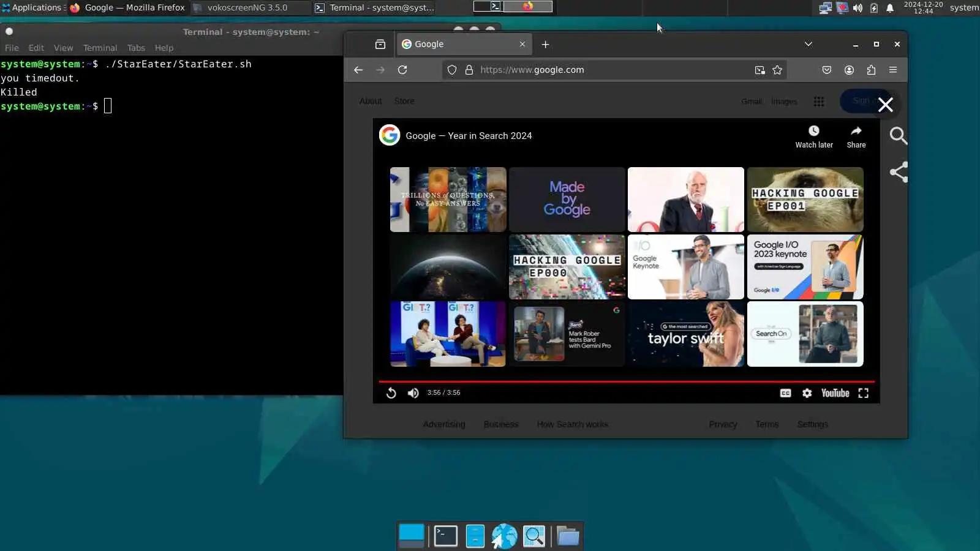
Task: Click the system user button in top panel
Action: point(964,7)
